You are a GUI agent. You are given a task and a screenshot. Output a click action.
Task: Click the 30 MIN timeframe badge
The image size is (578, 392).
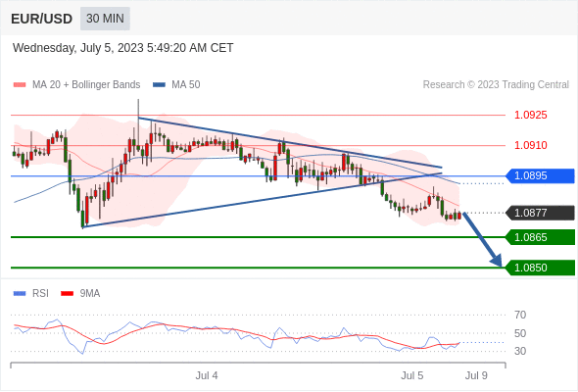tap(105, 19)
